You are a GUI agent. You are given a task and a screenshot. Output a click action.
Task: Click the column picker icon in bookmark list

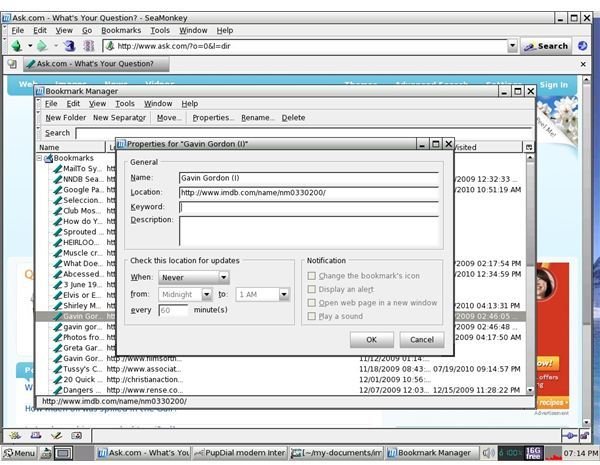point(528,147)
